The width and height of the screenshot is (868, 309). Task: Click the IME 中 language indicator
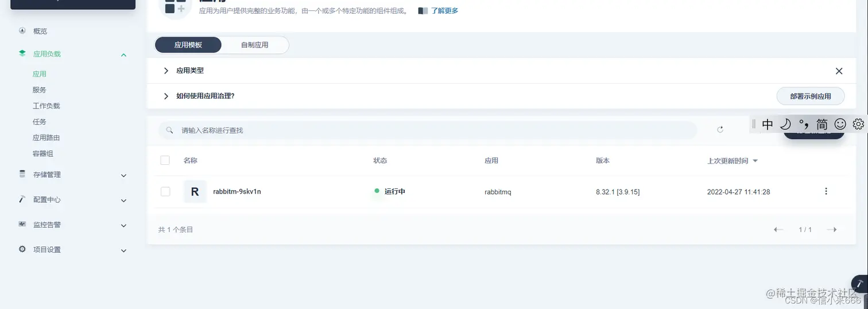point(768,124)
